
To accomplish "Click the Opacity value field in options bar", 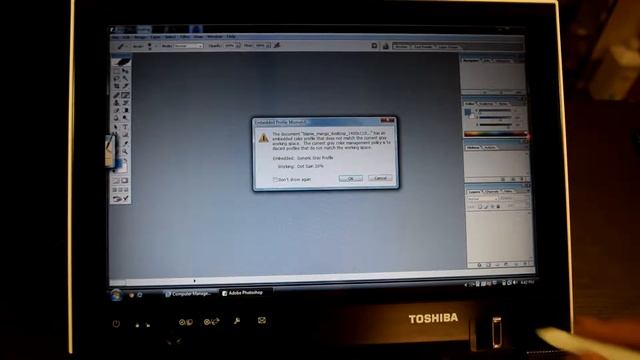I will point(229,46).
